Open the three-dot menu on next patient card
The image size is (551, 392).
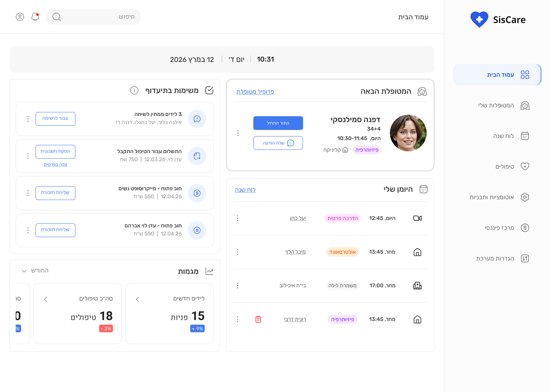pyautogui.click(x=238, y=133)
